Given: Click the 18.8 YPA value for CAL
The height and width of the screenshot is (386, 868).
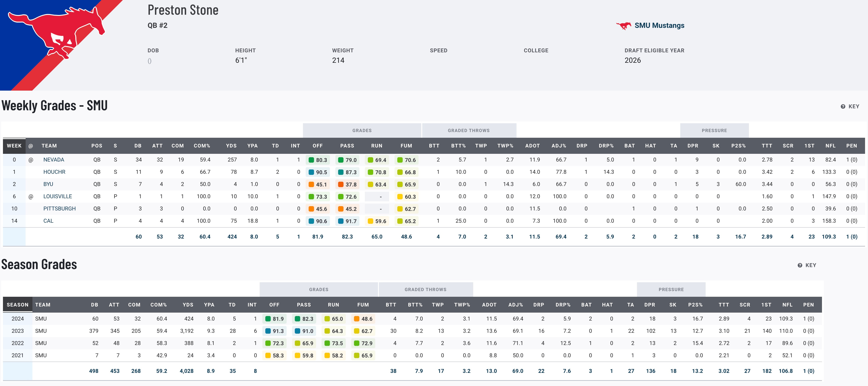Looking at the screenshot, I should 253,221.
